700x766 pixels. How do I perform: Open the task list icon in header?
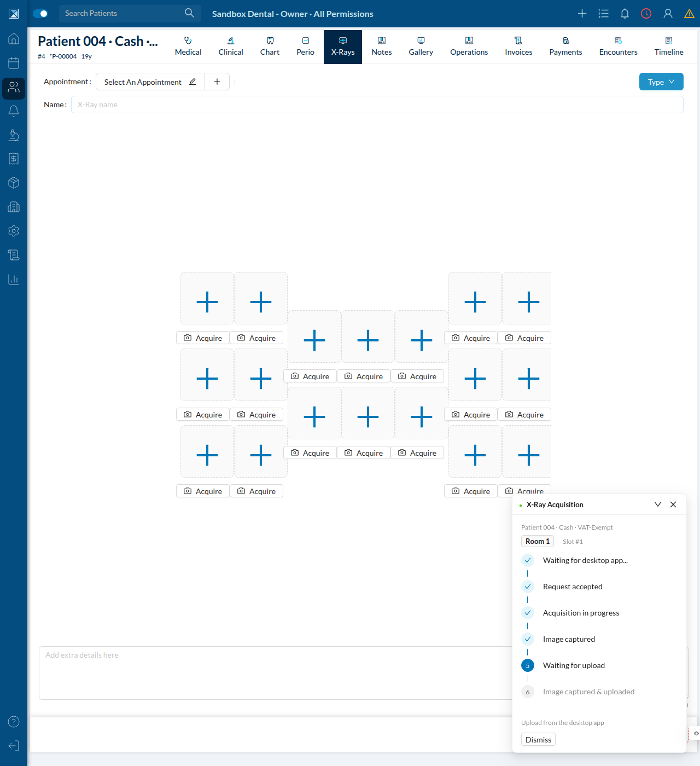pyautogui.click(x=603, y=14)
